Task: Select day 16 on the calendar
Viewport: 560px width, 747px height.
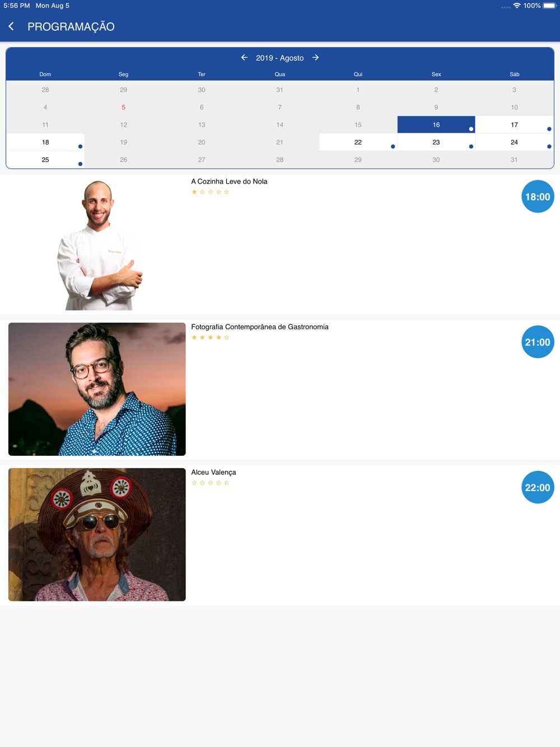Action: tap(436, 125)
